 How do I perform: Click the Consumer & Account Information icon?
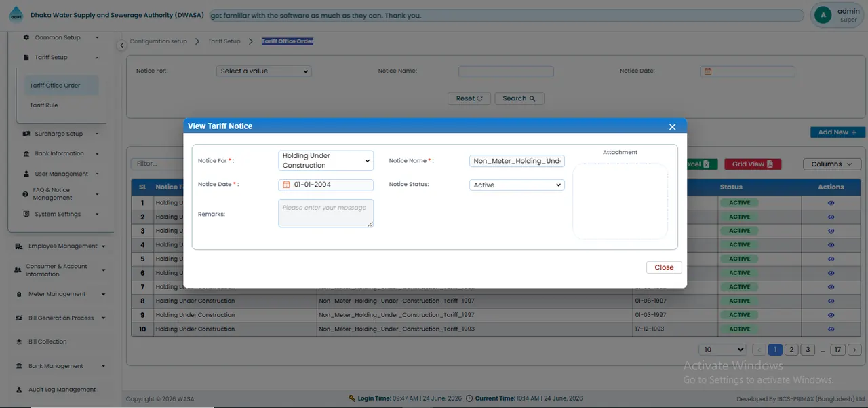pyautogui.click(x=18, y=270)
